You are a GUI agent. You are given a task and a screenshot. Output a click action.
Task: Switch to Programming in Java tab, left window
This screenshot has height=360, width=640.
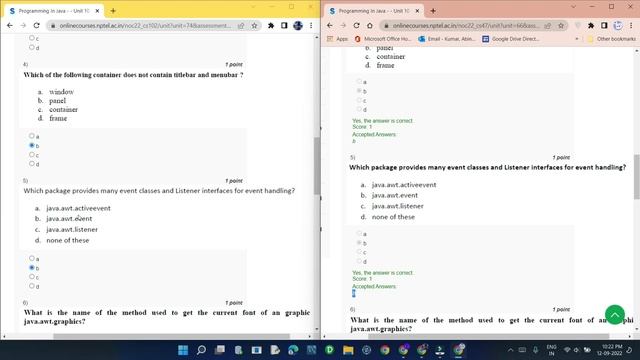coord(54,11)
